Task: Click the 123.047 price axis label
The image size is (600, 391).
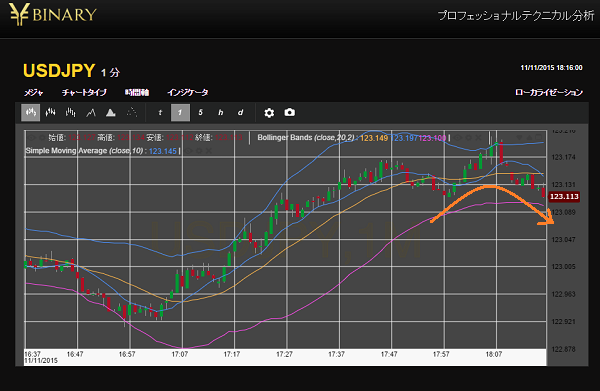Action: tap(563, 239)
